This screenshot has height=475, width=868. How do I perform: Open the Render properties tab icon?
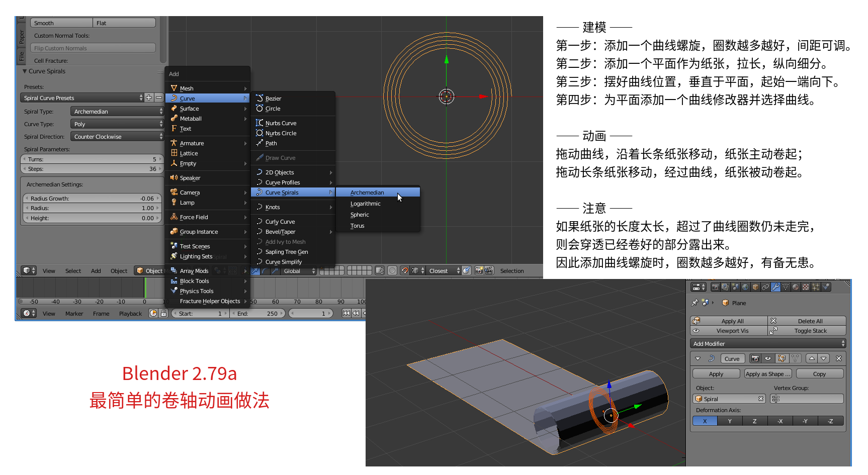click(x=715, y=287)
